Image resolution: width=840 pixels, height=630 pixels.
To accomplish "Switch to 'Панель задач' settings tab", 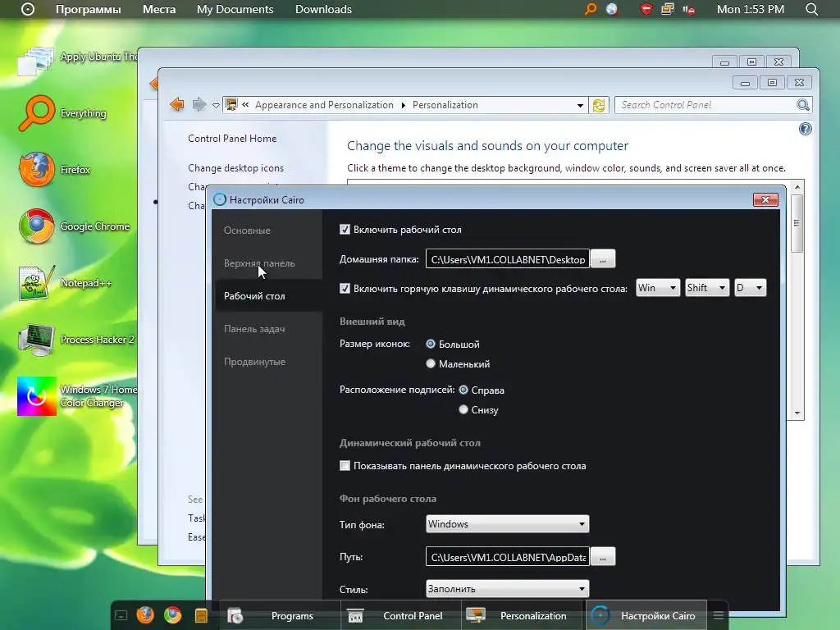I will (x=254, y=328).
